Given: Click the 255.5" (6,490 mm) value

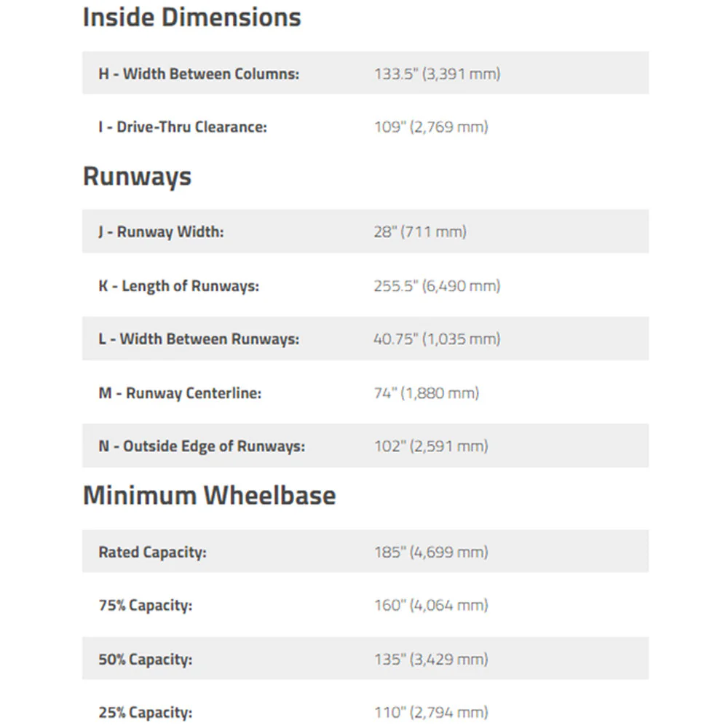Looking at the screenshot, I should [438, 286].
